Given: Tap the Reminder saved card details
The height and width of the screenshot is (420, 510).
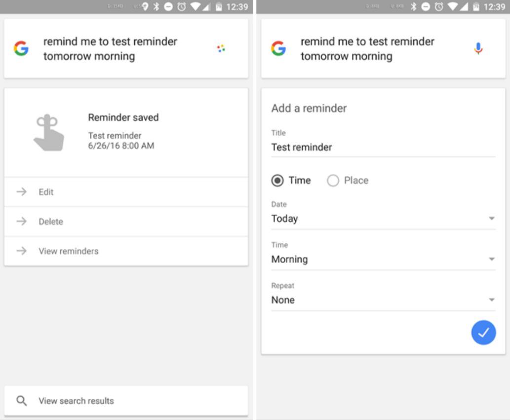Looking at the screenshot, I should pos(123,132).
